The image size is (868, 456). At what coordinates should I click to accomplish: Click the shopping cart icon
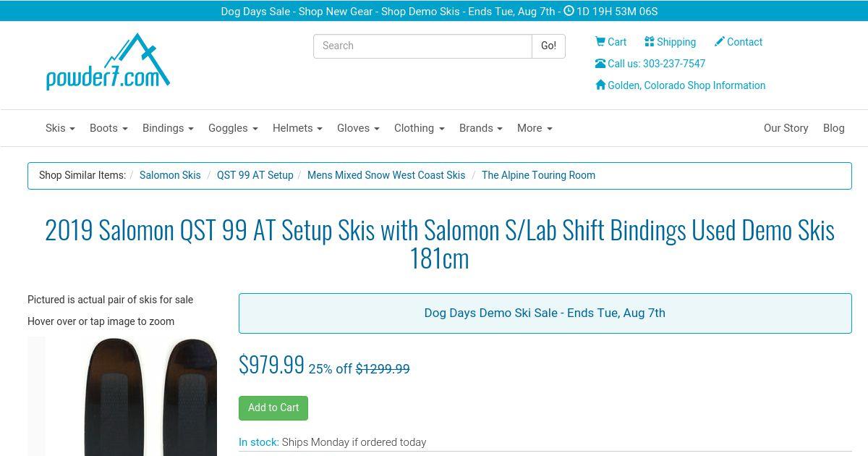[600, 42]
